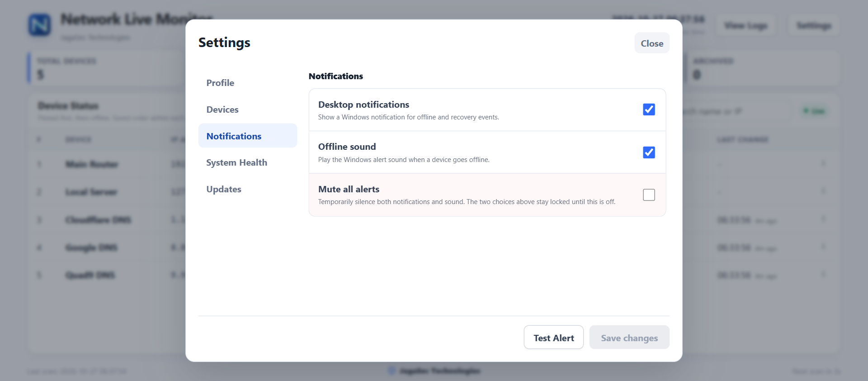This screenshot has width=868, height=381.
Task: Open the System Health section
Action: coord(247,162)
